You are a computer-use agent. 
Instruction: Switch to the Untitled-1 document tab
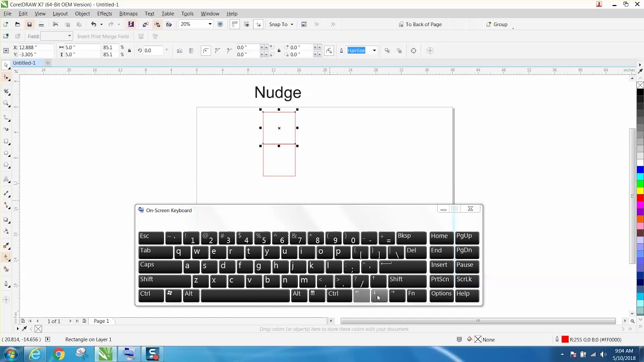click(24, 63)
